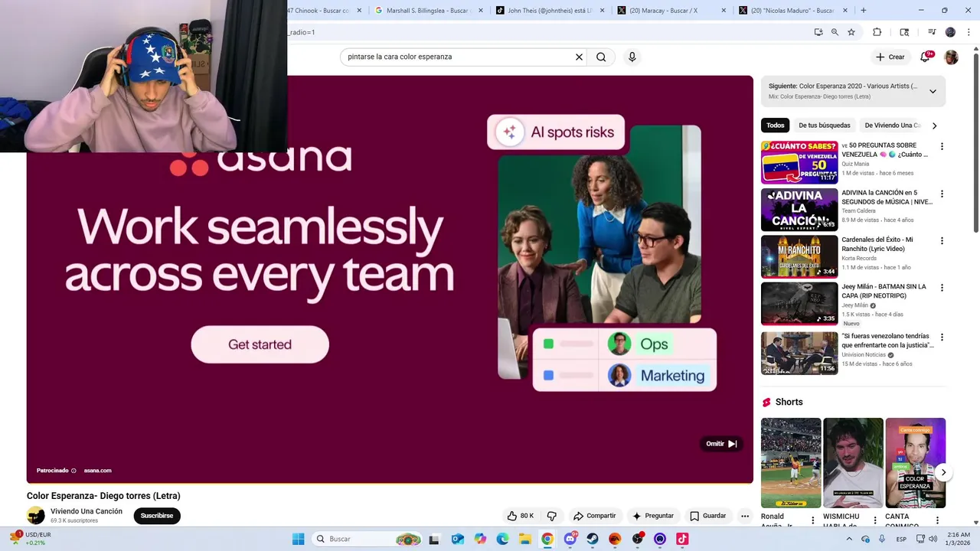Save the video with Guardar
The width and height of the screenshot is (980, 551).
[707, 516]
